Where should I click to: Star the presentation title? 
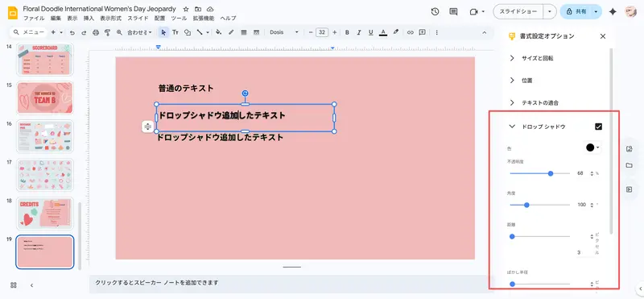pyautogui.click(x=186, y=9)
